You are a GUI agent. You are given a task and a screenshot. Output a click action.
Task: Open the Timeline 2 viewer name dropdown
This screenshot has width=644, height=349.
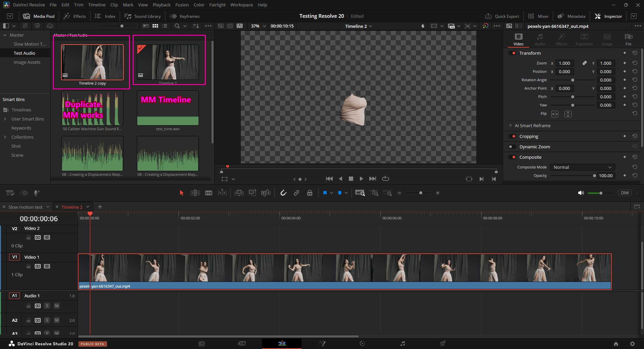(358, 26)
